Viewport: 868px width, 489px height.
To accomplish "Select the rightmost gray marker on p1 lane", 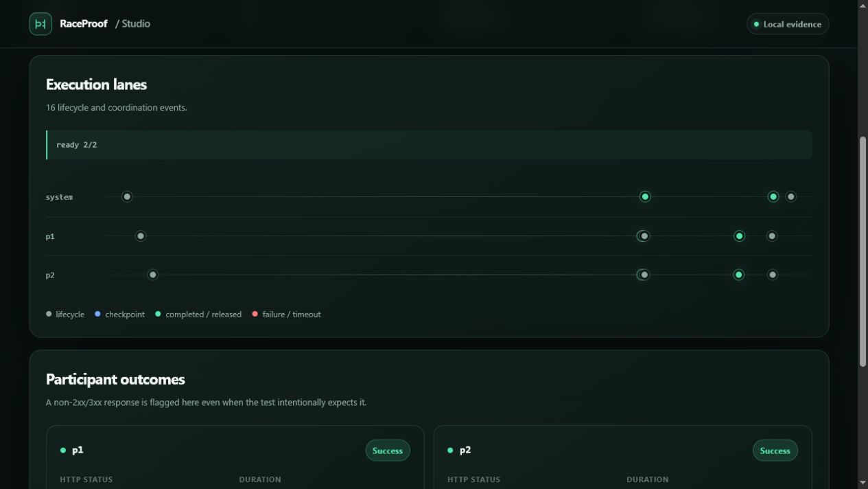I will tap(772, 236).
